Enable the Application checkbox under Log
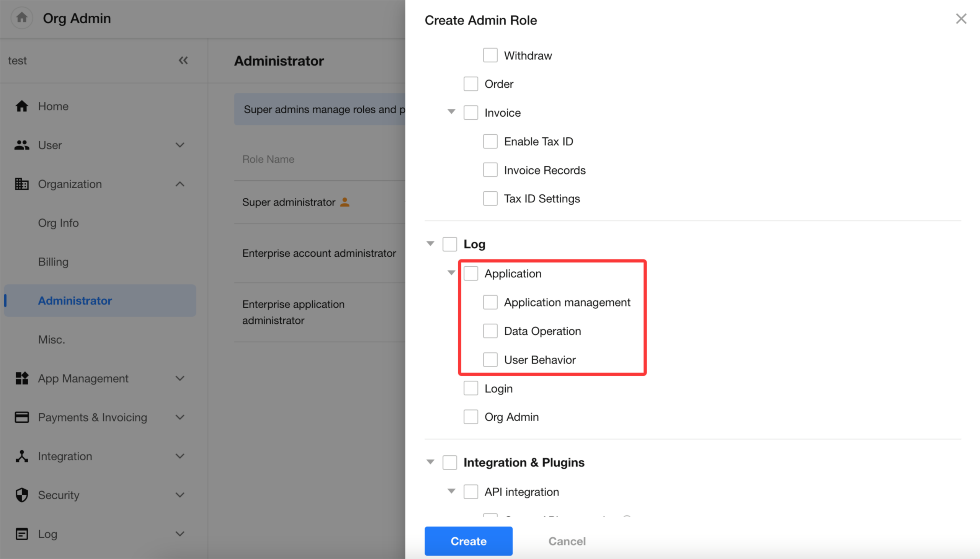This screenshot has height=559, width=980. pyautogui.click(x=470, y=273)
